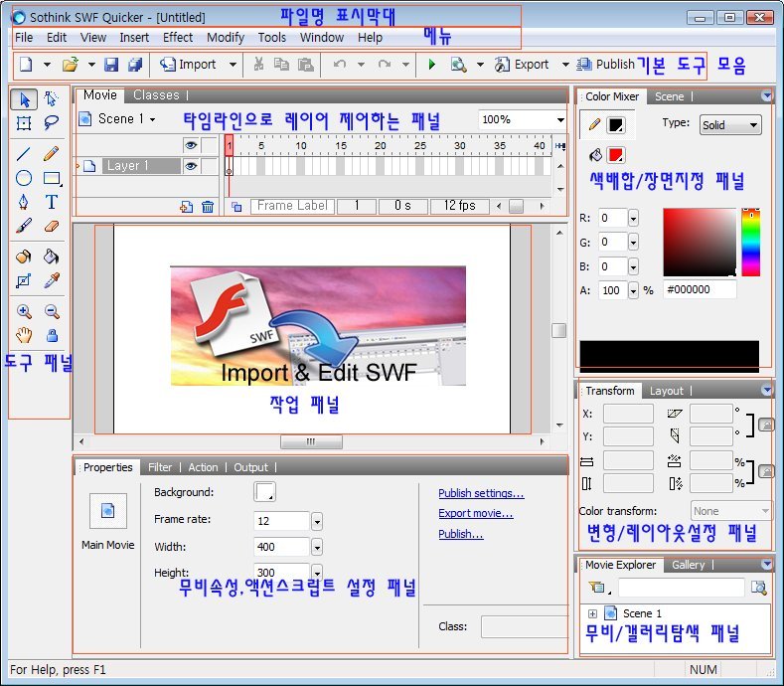Open the Import dropdown arrow
Image resolution: width=784 pixels, height=686 pixels.
click(233, 65)
